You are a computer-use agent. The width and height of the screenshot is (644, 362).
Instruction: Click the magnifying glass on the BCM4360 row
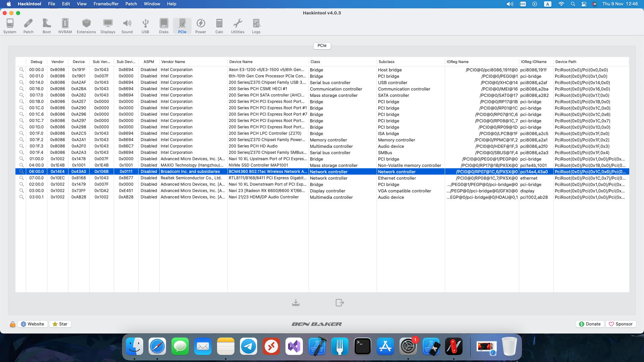(x=21, y=171)
